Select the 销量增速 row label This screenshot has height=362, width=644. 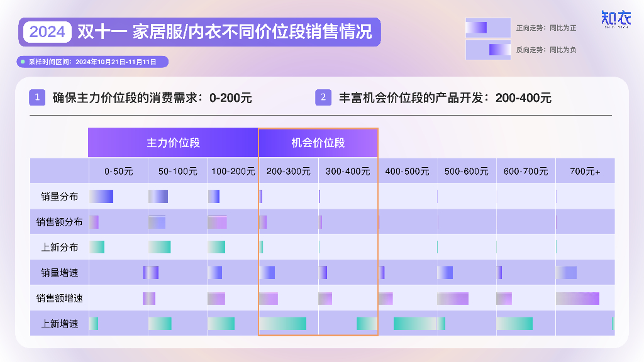(x=60, y=273)
